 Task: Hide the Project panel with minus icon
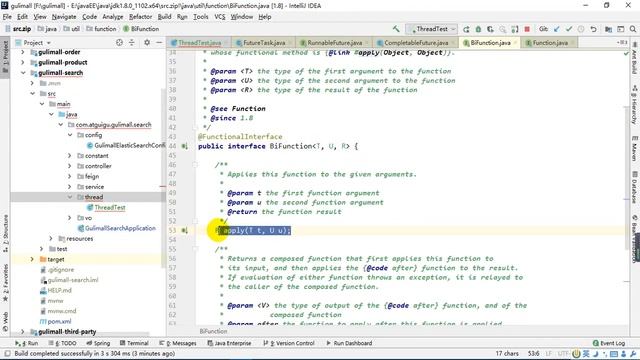pyautogui.click(x=159, y=42)
